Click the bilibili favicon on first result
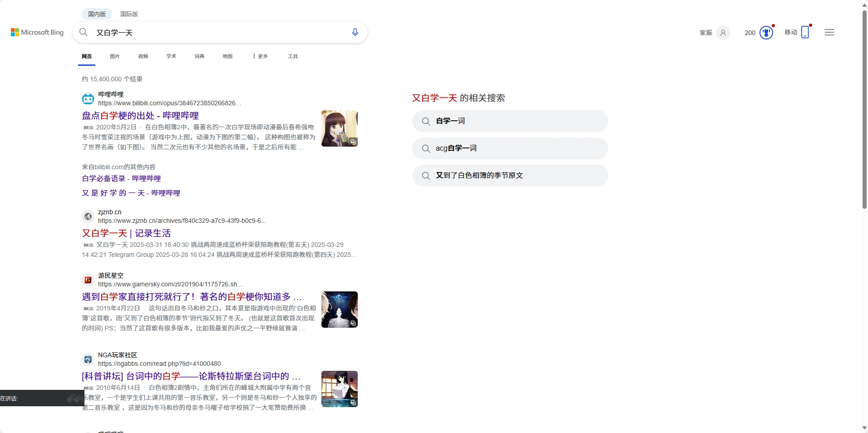 [x=88, y=98]
